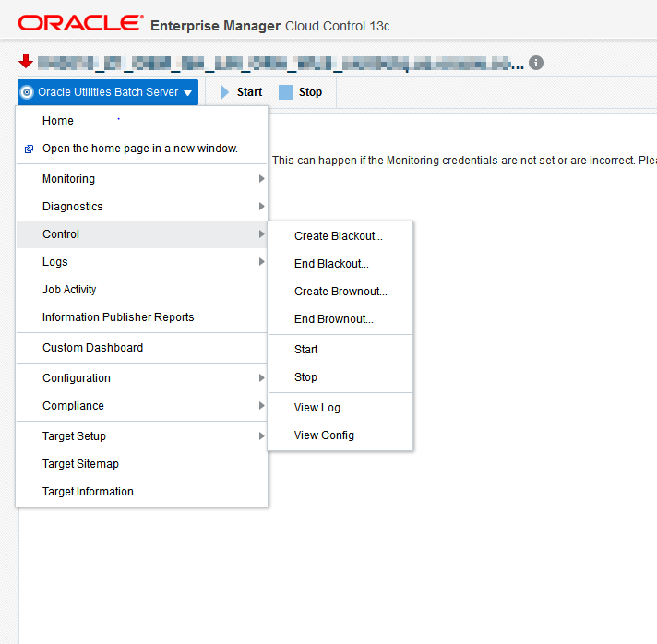Click the new-window icon beside Open the home page
The height and width of the screenshot is (644, 657).
tap(29, 149)
